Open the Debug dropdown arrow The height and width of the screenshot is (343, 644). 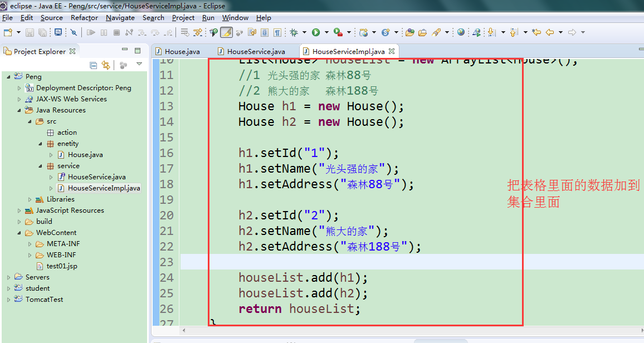tap(304, 32)
